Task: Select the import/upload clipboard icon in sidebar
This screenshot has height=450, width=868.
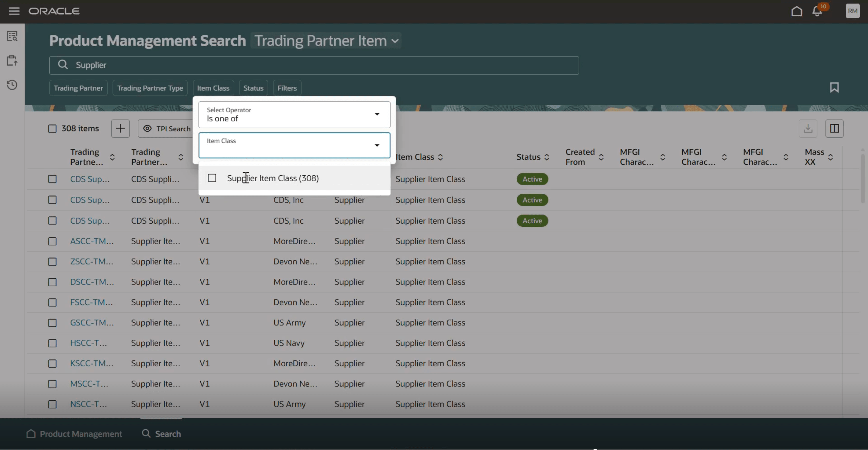Action: point(12,60)
